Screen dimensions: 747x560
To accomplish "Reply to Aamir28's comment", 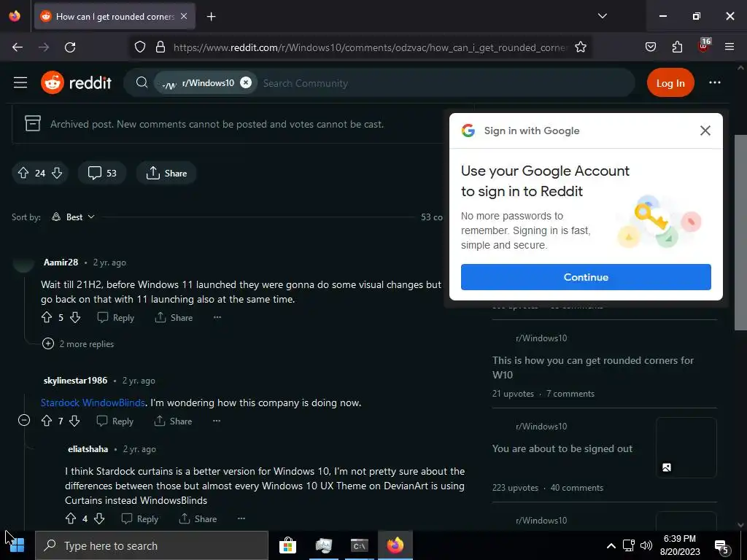I will 116,318.
